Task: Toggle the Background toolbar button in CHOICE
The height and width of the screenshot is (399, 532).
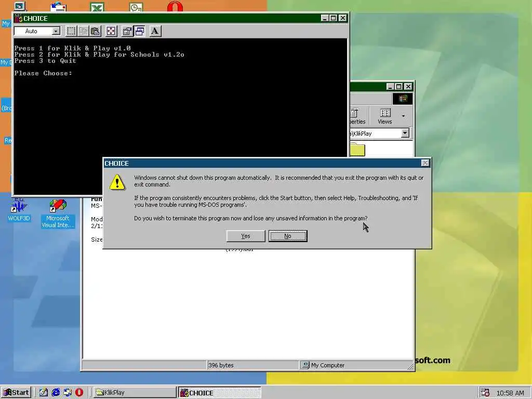Action: pyautogui.click(x=139, y=31)
